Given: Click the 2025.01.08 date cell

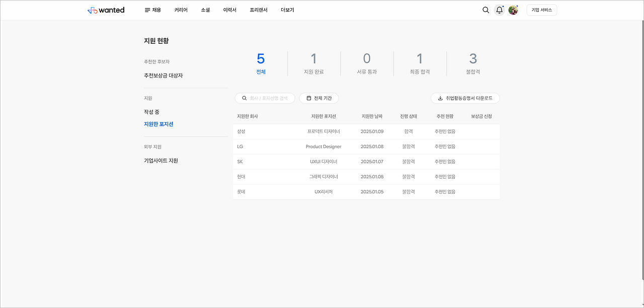Looking at the screenshot, I should (372, 146).
